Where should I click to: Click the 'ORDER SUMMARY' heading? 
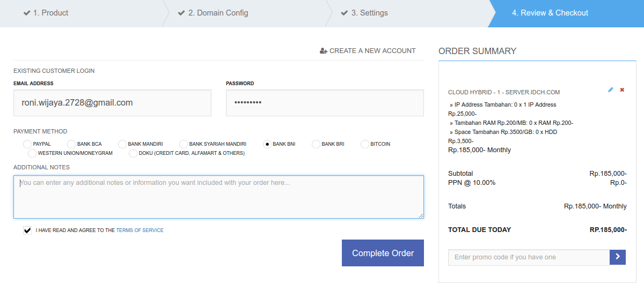[x=477, y=51]
